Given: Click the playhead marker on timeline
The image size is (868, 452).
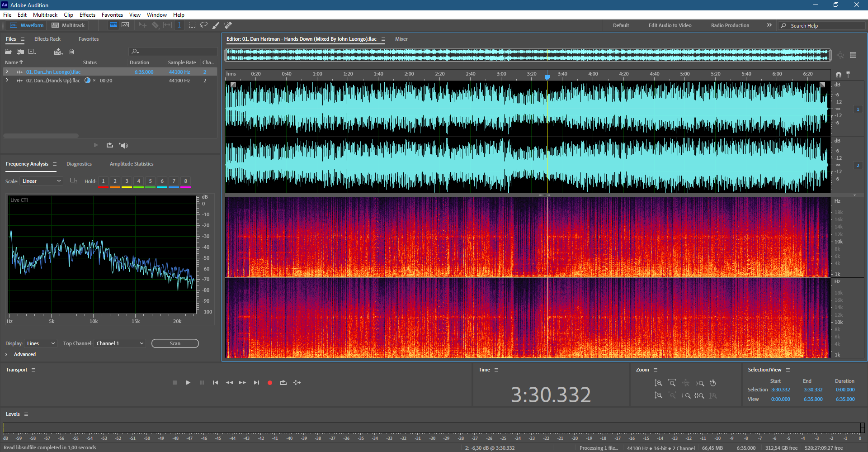Looking at the screenshot, I should (547, 77).
